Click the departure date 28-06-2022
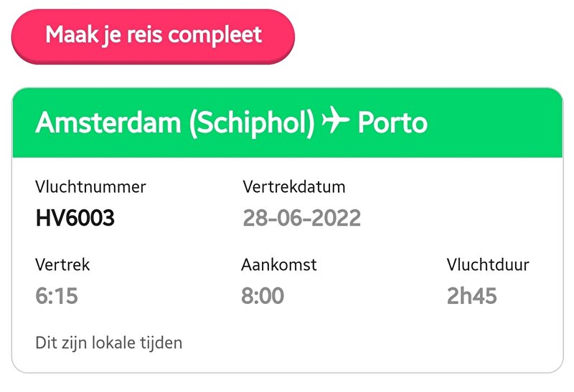574x392 pixels. pos(301,218)
